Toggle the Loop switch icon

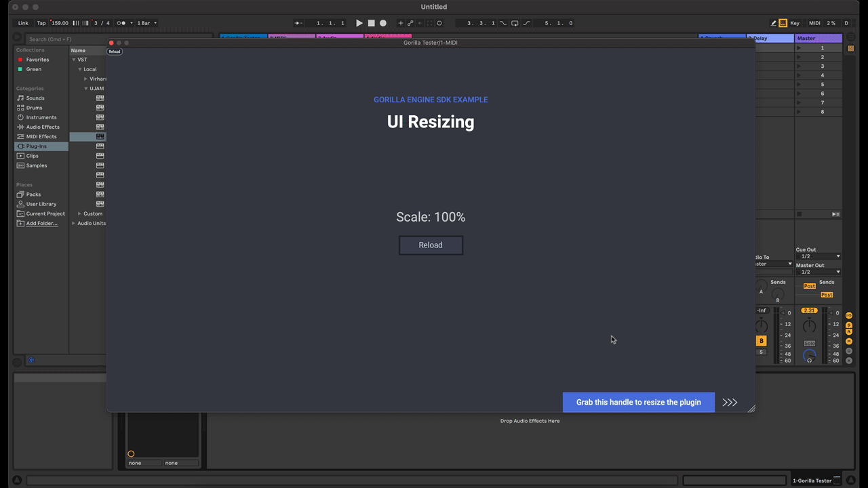(515, 23)
